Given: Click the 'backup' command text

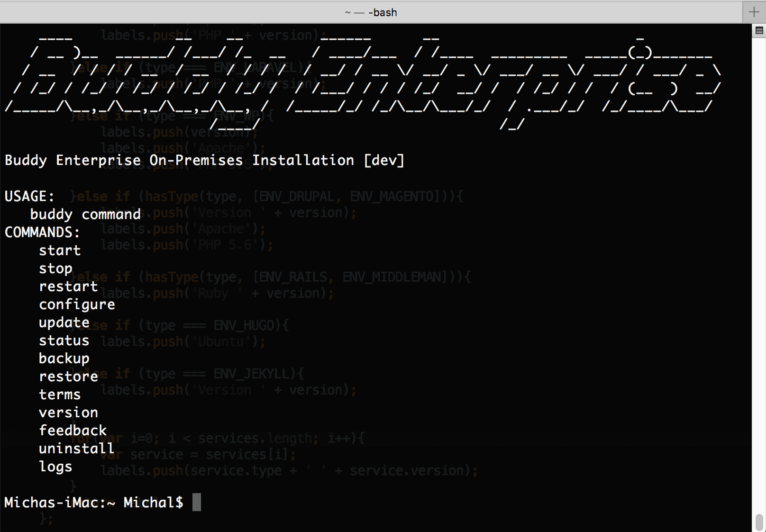Looking at the screenshot, I should 64,359.
